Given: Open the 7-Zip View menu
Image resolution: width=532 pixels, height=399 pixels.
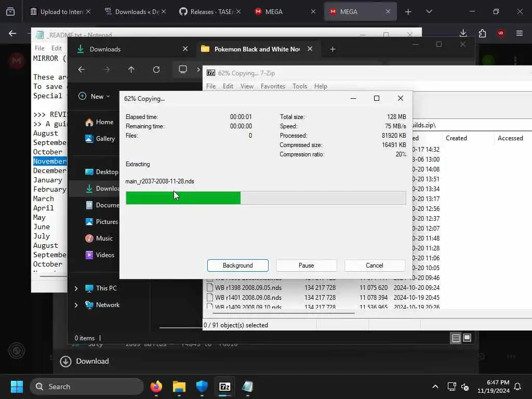Looking at the screenshot, I should click(x=247, y=86).
